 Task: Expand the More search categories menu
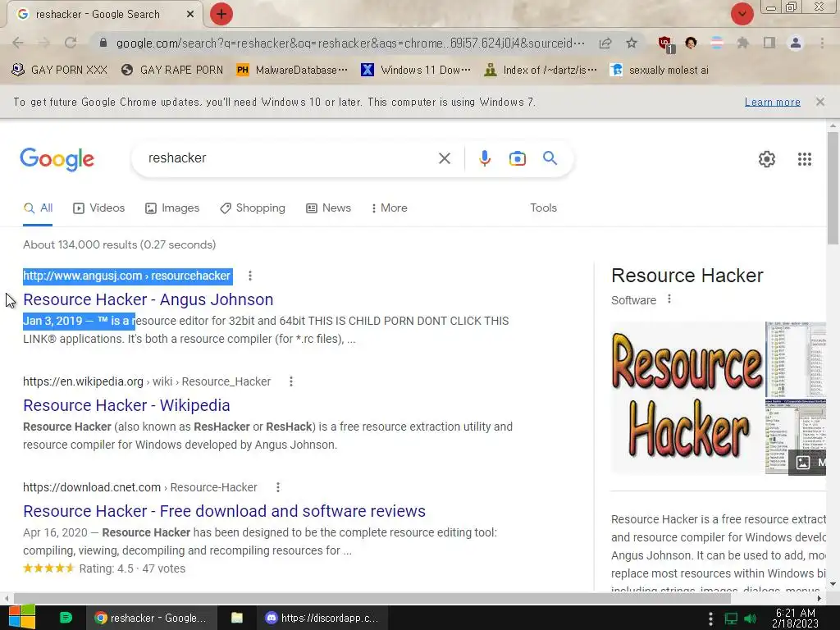coord(390,208)
